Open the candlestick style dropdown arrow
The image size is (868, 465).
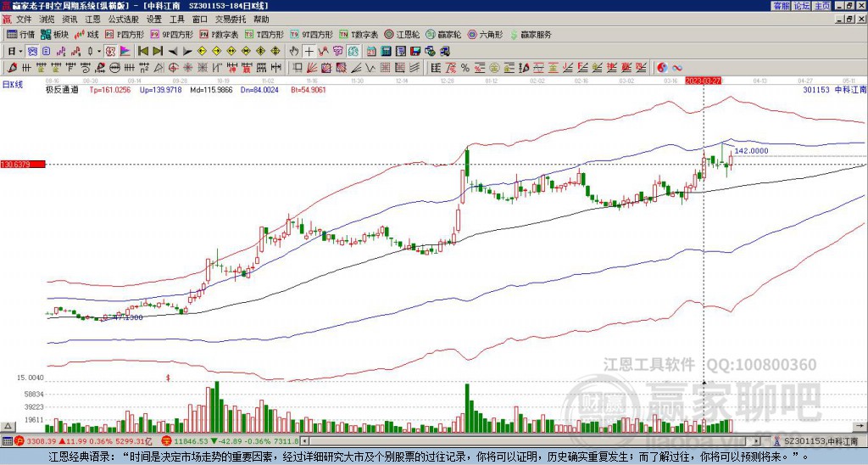click(x=99, y=52)
